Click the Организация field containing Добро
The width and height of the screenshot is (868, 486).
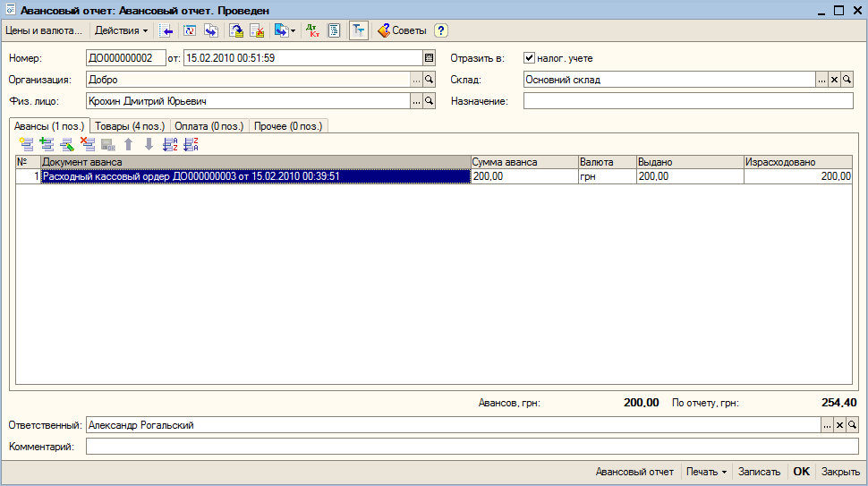click(249, 80)
